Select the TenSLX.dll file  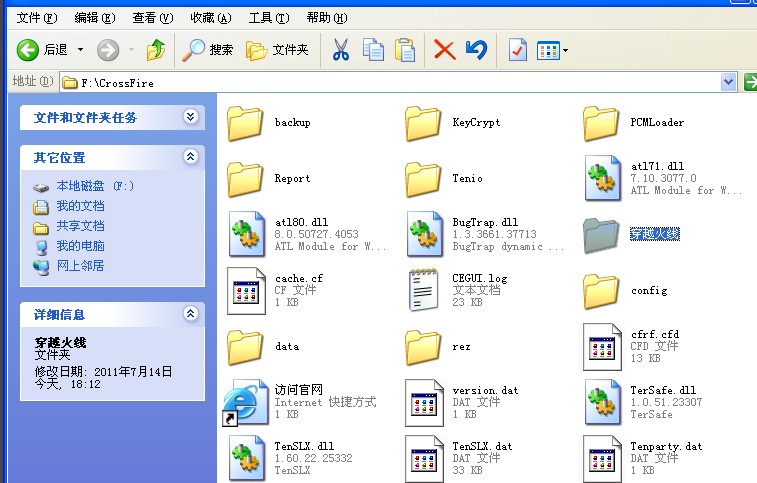coord(290,458)
